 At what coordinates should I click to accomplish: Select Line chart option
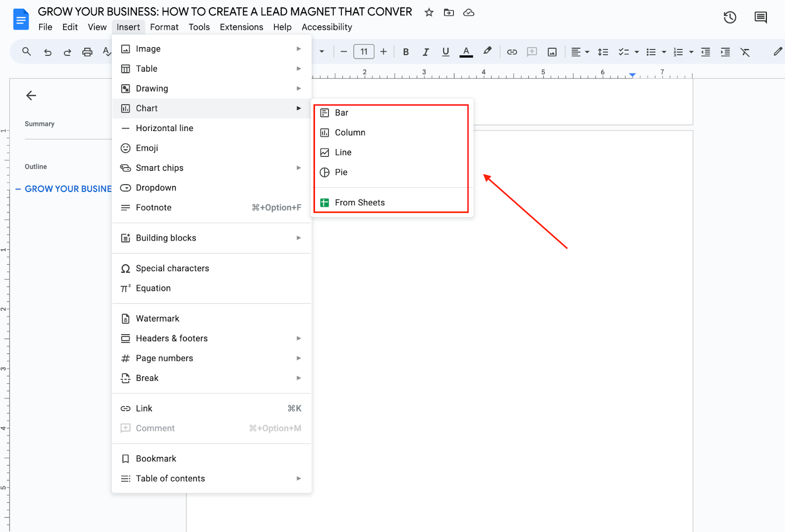pos(391,153)
